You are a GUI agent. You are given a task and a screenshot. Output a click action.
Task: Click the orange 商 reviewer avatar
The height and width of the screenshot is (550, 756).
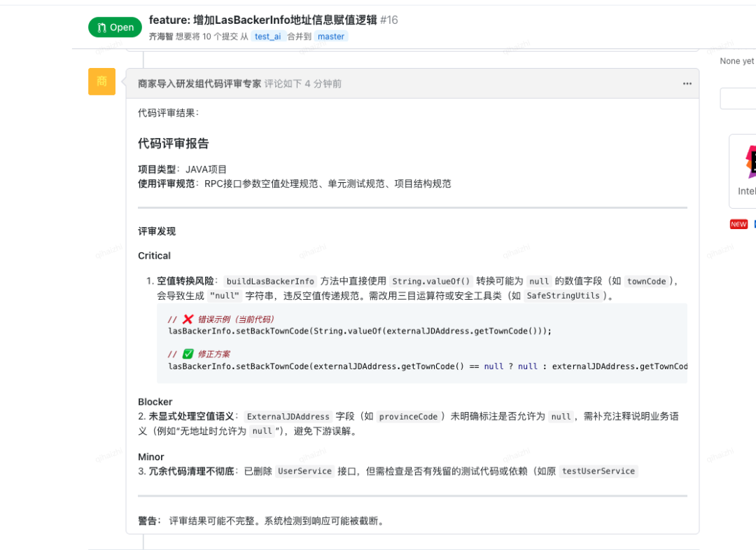101,81
